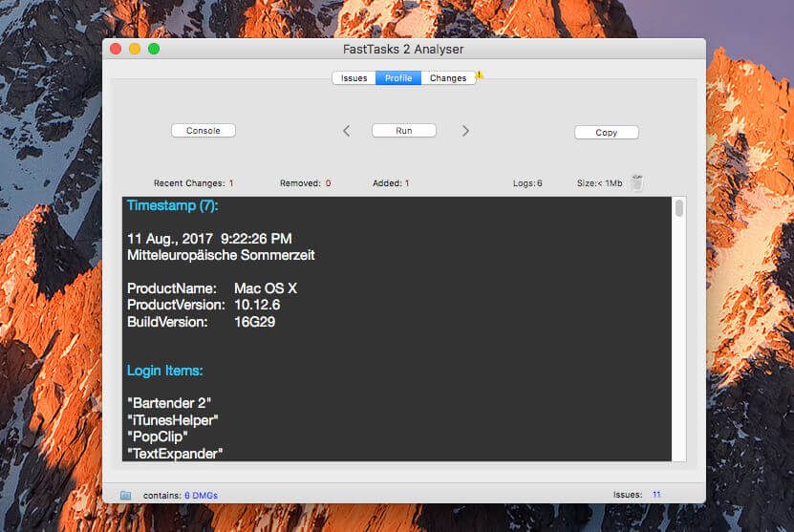Click the "Login Items:" heading in the output

click(164, 371)
